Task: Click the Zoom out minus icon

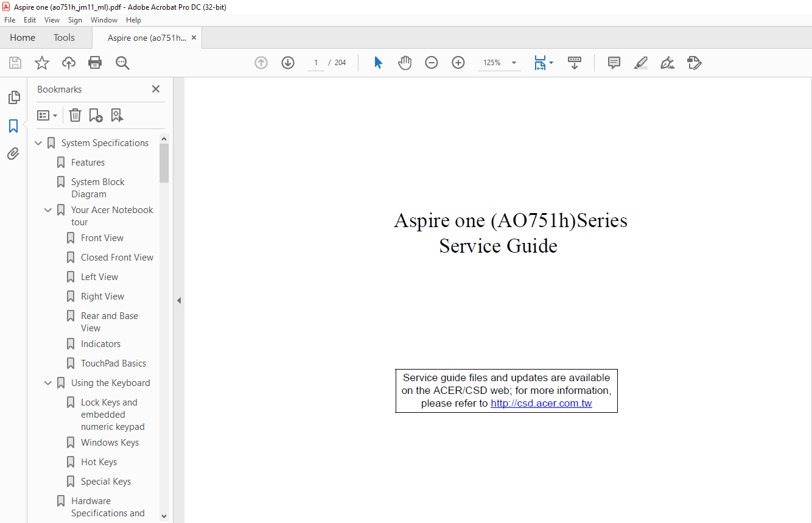Action: click(432, 63)
